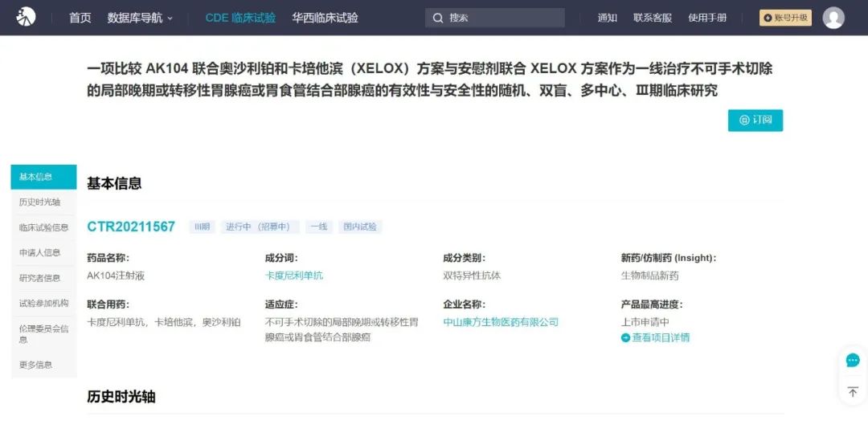868x429 pixels.
Task: Click the 双特异性抗体 ingredient category value
Action: (473, 276)
